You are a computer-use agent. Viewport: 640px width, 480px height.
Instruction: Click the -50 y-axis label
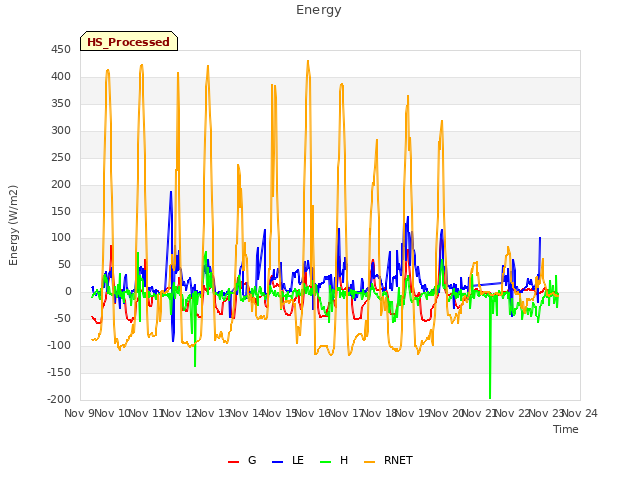click(62, 318)
